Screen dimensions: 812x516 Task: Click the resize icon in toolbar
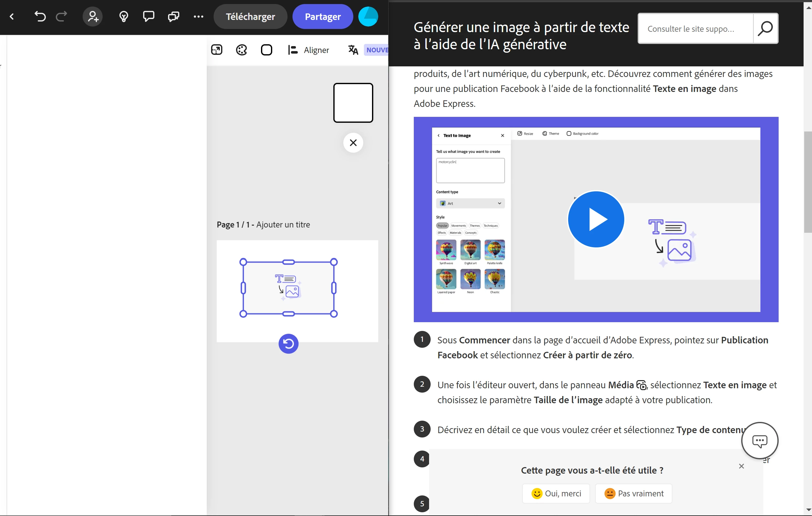tap(217, 50)
